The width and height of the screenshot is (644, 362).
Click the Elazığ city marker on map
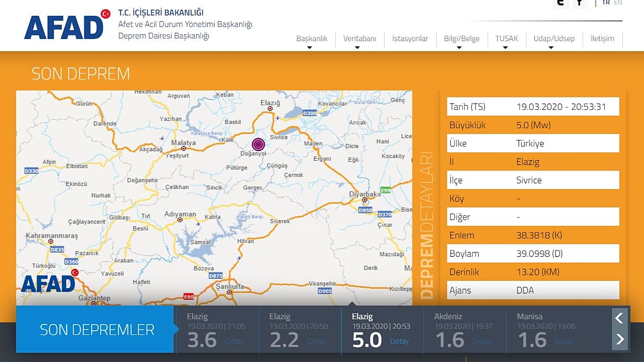270,109
